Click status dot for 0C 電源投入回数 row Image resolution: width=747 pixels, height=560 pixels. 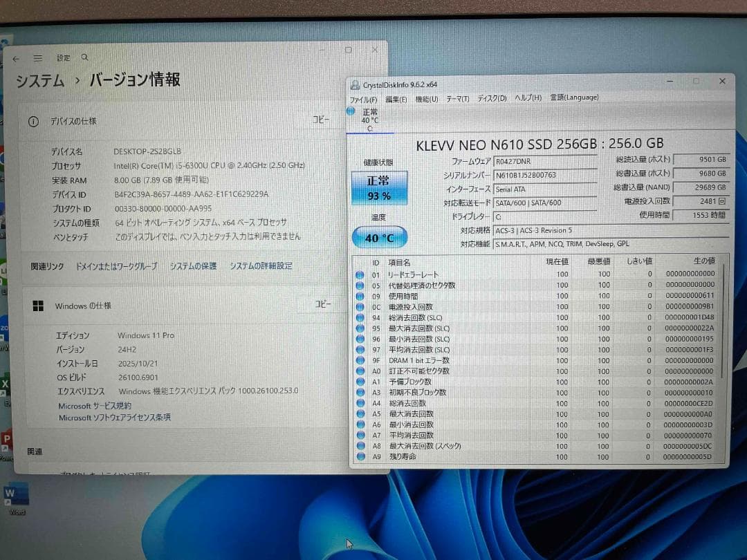pos(360,307)
